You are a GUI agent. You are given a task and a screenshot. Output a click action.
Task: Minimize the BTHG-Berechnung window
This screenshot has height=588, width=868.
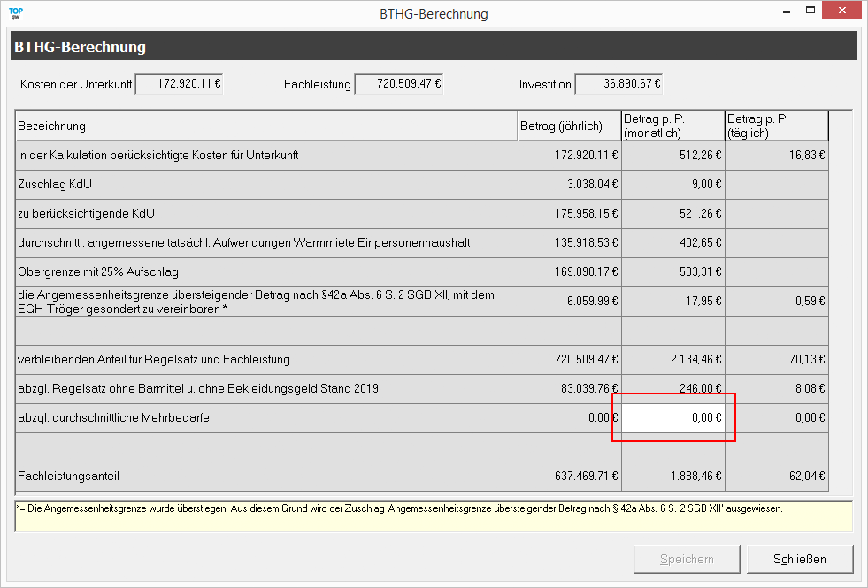click(x=781, y=11)
